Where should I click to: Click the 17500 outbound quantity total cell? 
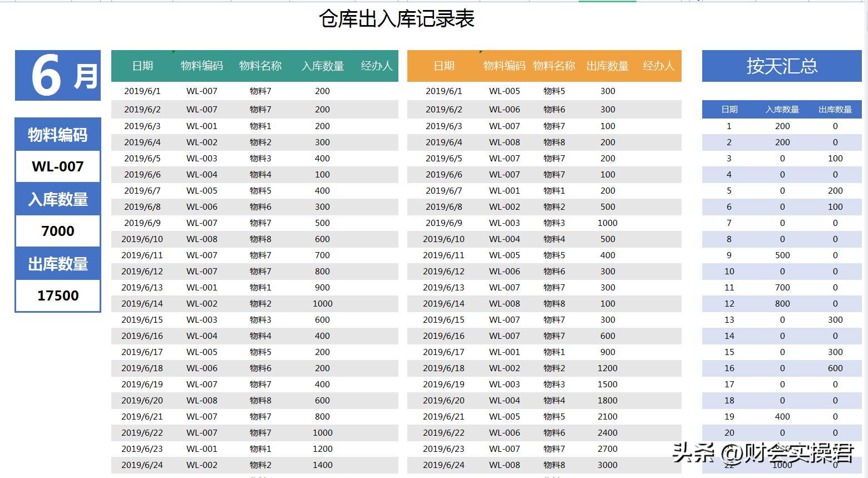pyautogui.click(x=57, y=295)
